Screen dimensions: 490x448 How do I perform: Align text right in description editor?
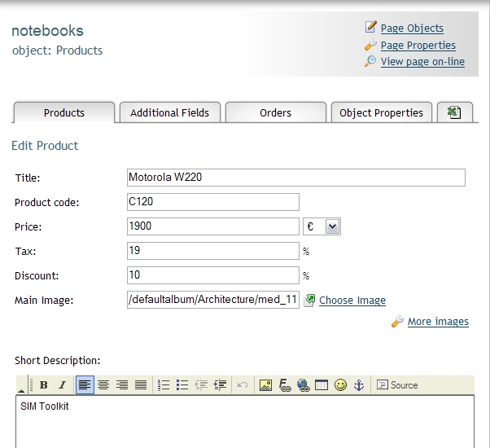pyautogui.click(x=122, y=384)
